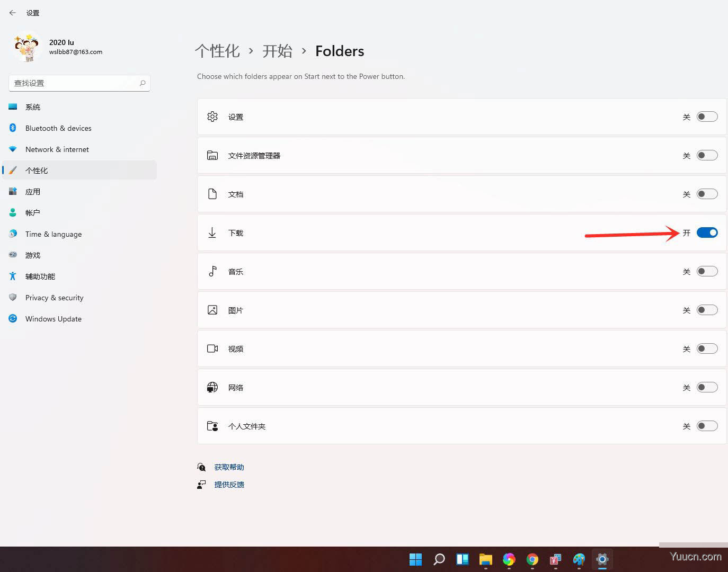
Task: Click the download arrow icon in 下载 row
Action: (x=212, y=233)
